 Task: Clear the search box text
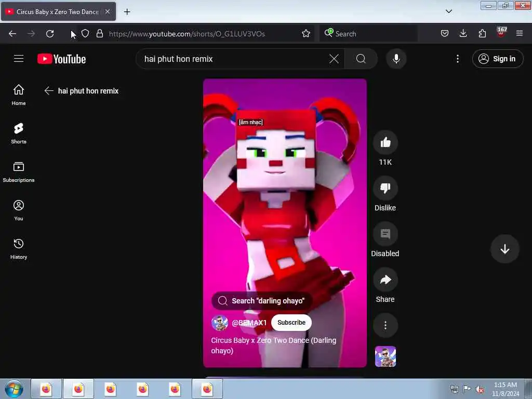pyautogui.click(x=334, y=59)
